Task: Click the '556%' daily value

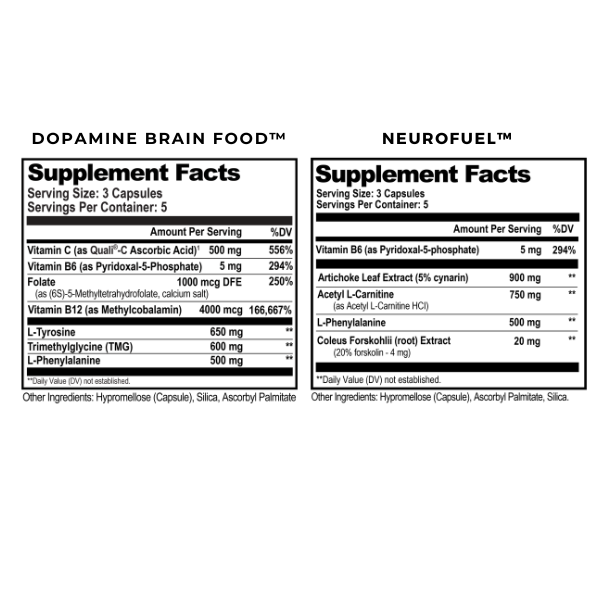Action: 280,250
